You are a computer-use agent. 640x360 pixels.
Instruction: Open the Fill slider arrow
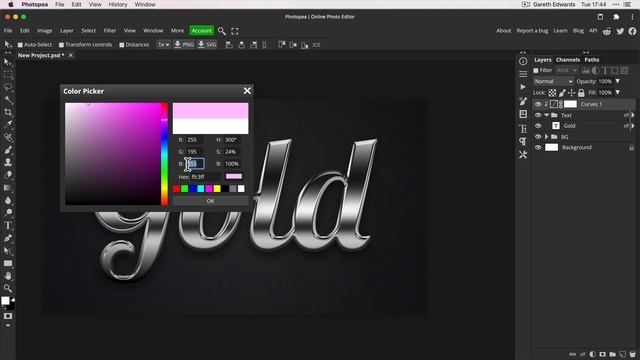pos(618,93)
